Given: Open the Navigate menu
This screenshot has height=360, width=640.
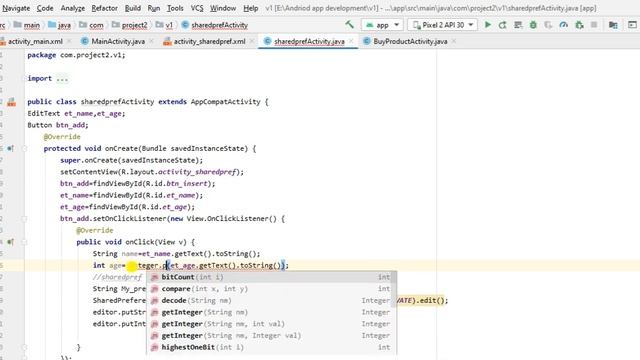Looking at the screenshot, I should [16, 8].
